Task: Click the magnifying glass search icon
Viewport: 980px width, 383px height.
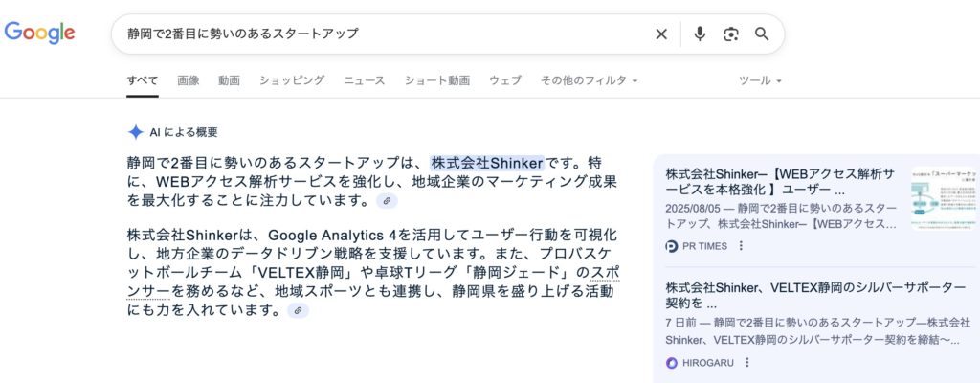Action: coord(762,34)
